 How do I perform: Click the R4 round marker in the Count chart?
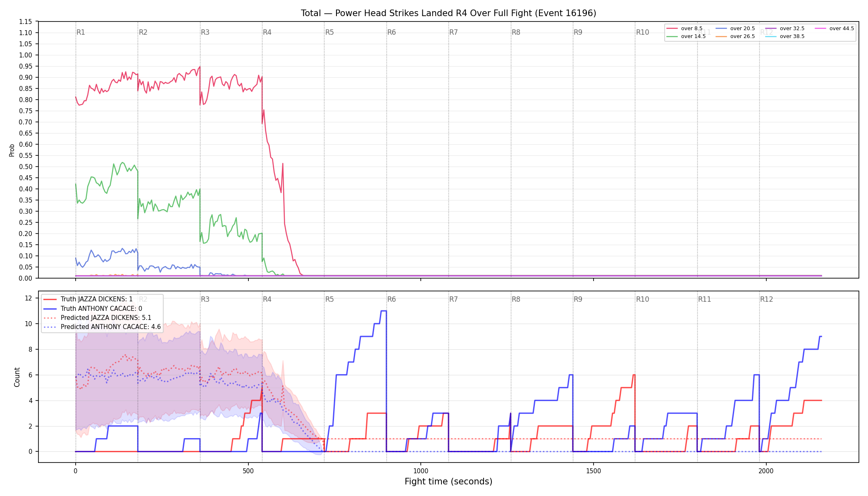click(x=267, y=299)
